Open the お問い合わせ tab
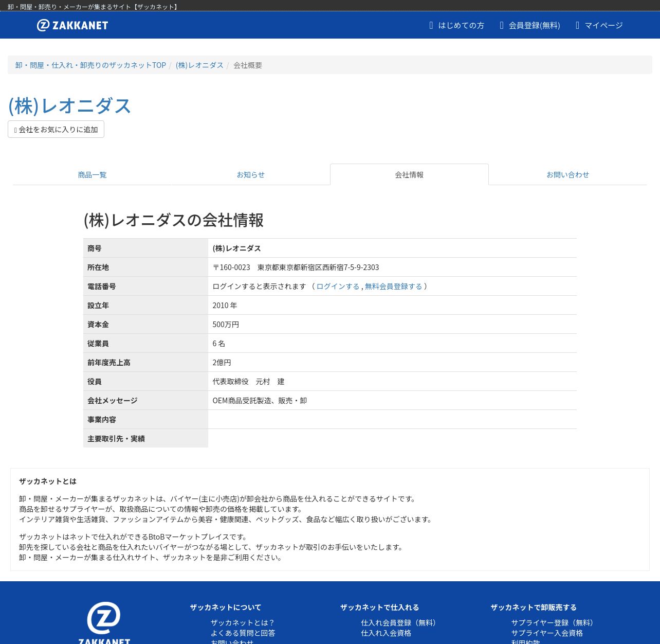Viewport: 660px width, 644px height. [567, 175]
